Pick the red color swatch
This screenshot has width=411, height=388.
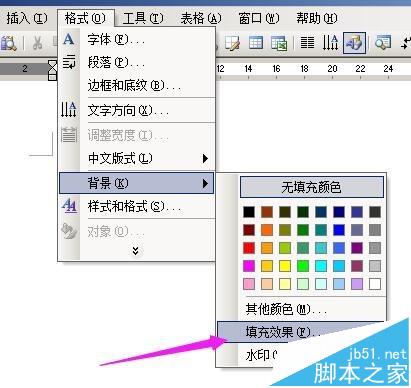tap(249, 248)
